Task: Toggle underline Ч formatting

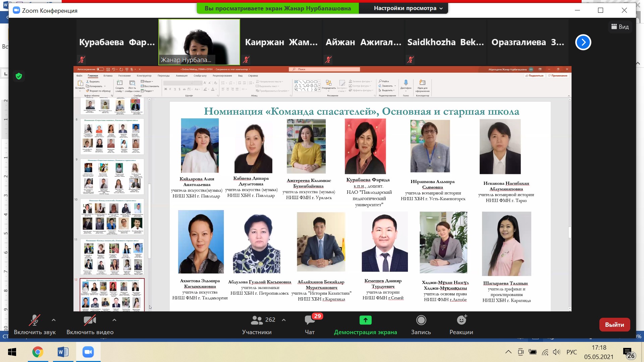Action: tap(175, 89)
